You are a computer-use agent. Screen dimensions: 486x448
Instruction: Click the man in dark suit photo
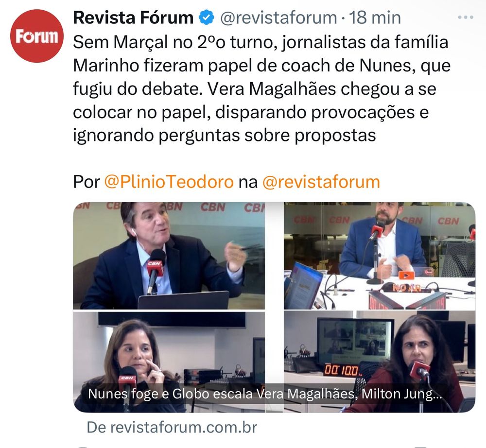coord(169,256)
